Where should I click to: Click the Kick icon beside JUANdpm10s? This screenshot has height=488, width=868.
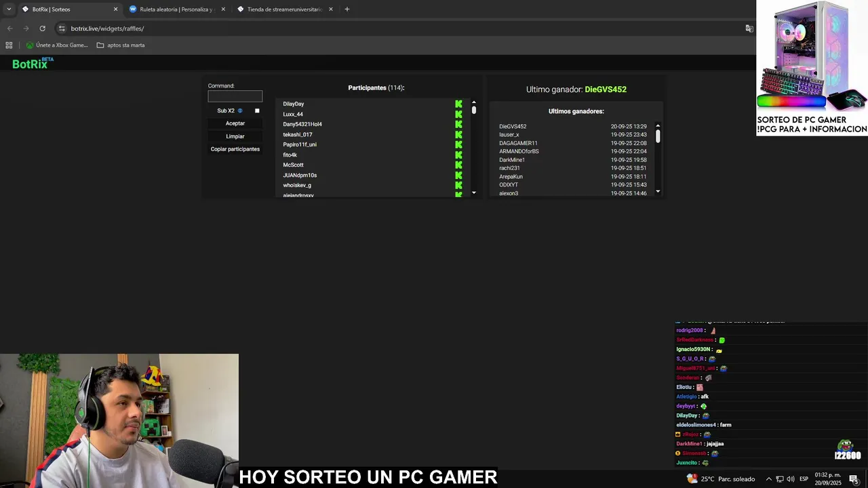pyautogui.click(x=458, y=176)
